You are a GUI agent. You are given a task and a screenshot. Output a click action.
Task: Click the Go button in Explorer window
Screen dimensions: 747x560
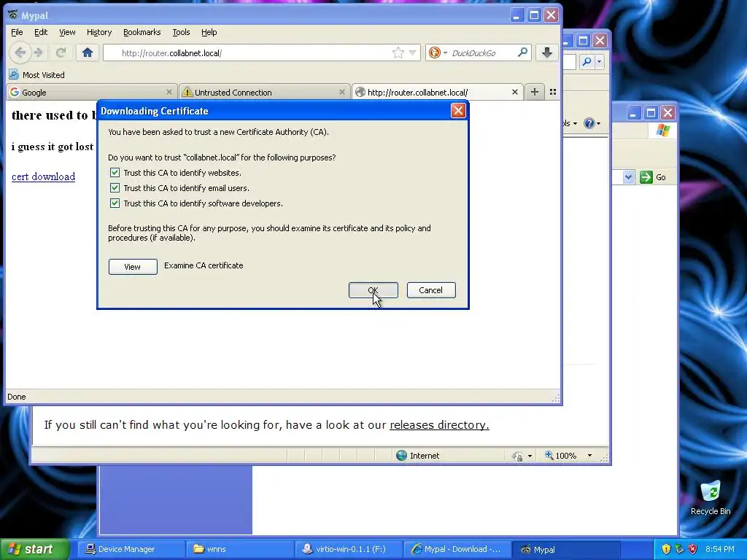tap(654, 177)
